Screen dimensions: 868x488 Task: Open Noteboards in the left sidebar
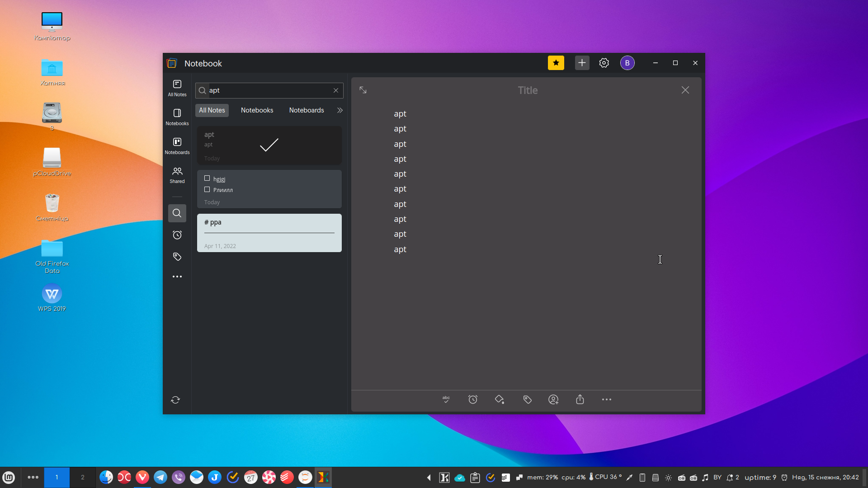[x=177, y=145]
